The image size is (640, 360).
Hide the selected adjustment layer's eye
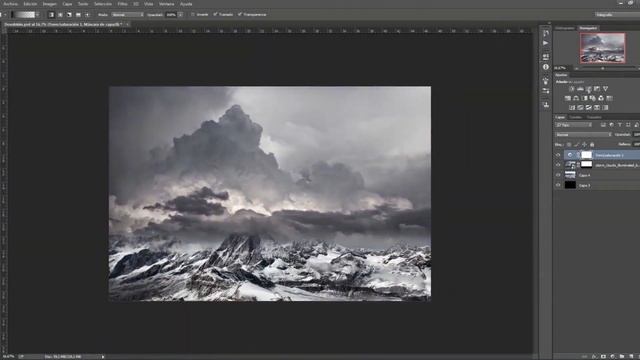pyautogui.click(x=558, y=155)
